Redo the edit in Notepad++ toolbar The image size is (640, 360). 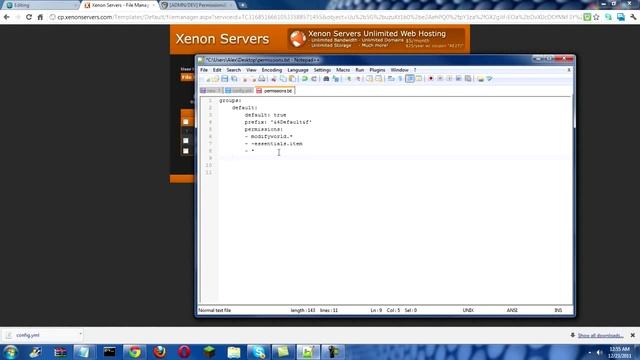314,78
